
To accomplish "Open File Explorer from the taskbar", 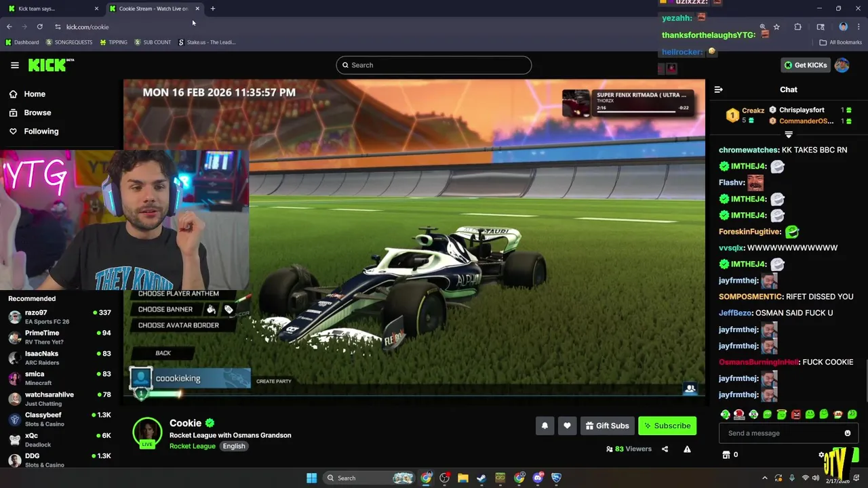I will click(x=463, y=478).
